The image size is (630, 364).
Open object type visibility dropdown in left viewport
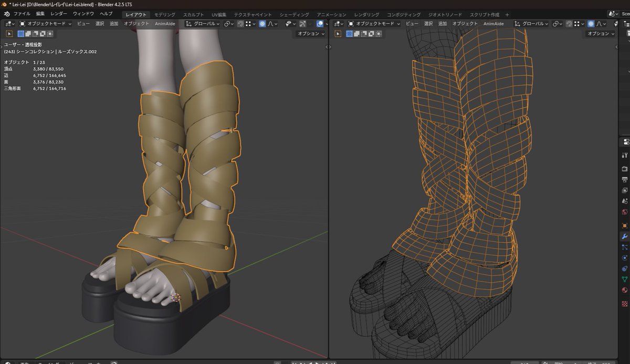pos(290,24)
